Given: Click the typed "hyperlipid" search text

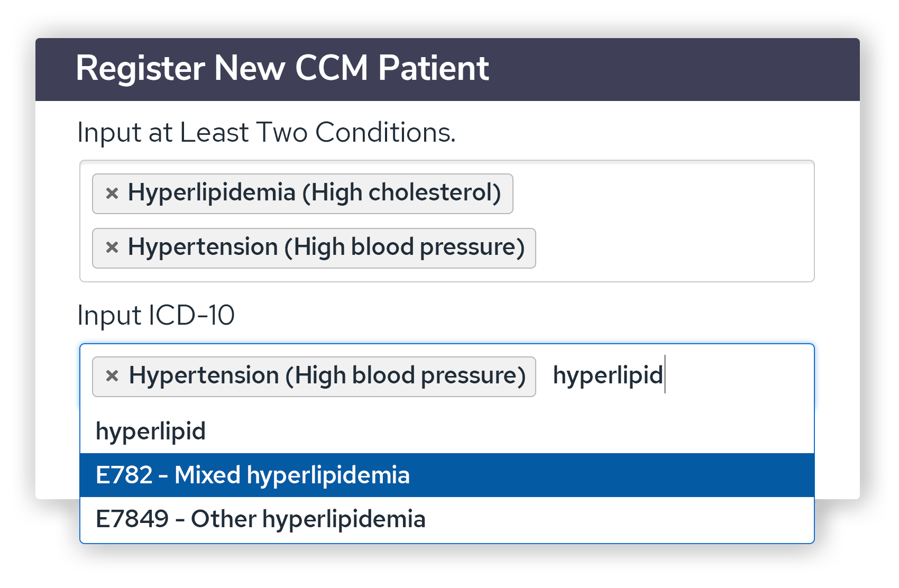Looking at the screenshot, I should [x=607, y=376].
